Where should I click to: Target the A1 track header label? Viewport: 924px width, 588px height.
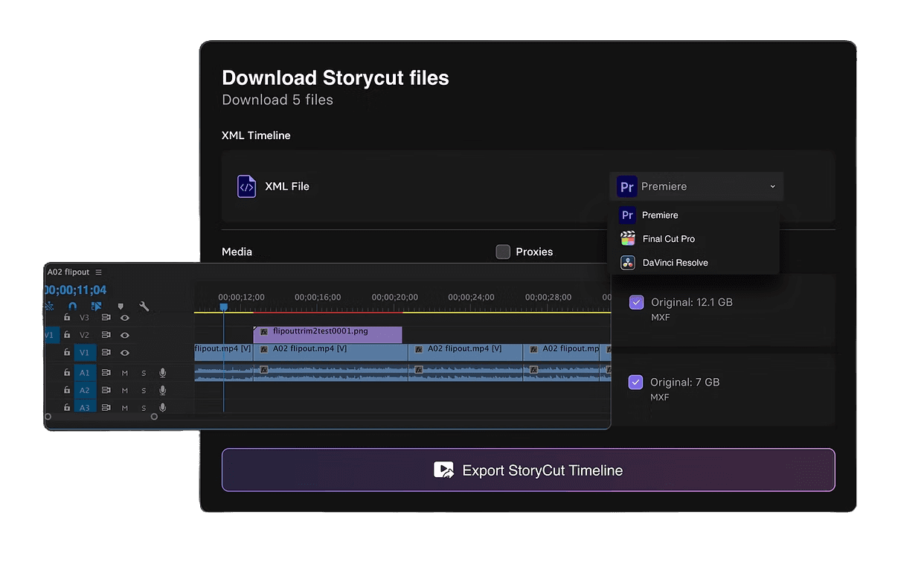click(x=85, y=372)
